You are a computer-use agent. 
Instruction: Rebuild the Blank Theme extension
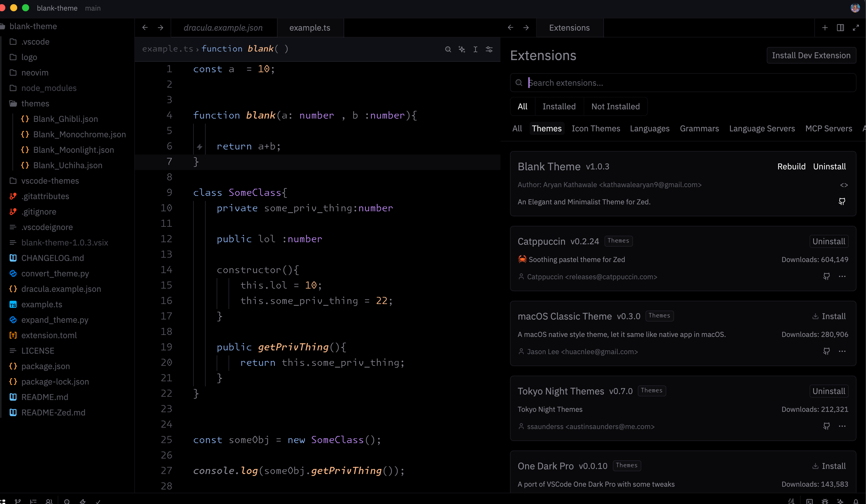[791, 167]
